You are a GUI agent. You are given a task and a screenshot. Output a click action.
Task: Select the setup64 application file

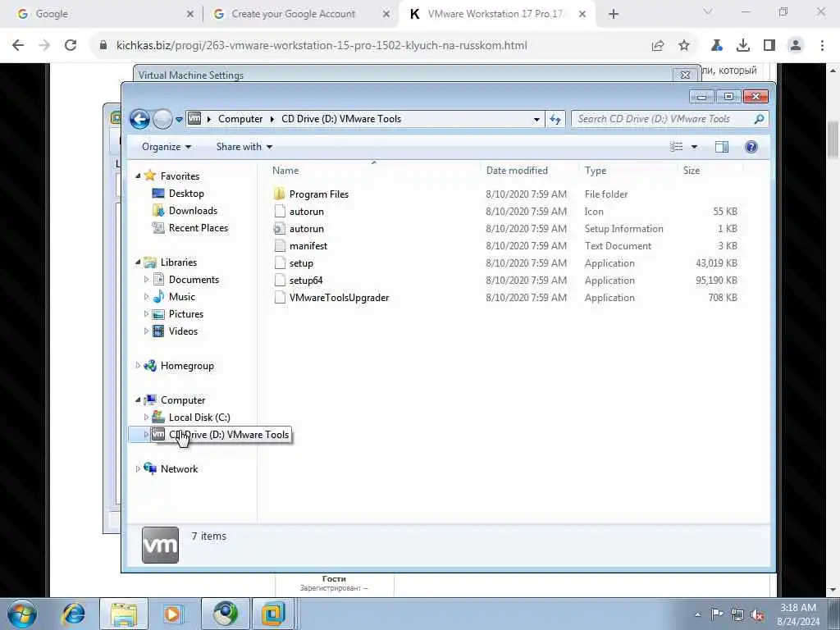coord(306,281)
